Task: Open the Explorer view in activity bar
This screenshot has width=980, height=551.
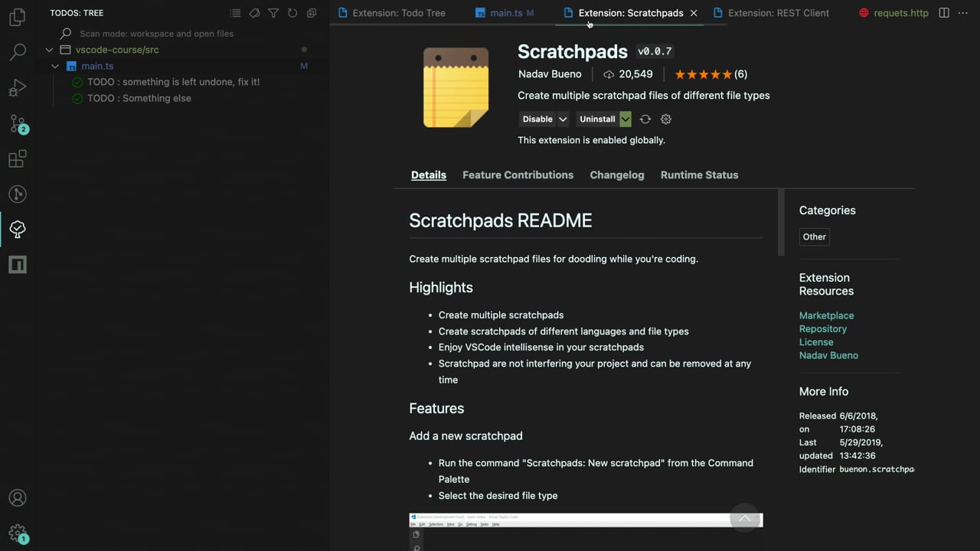Action: (17, 17)
